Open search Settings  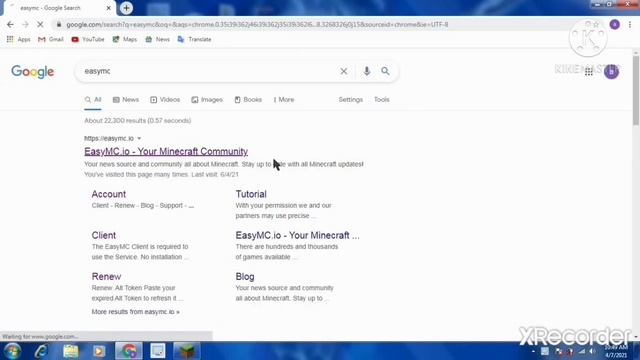click(351, 100)
